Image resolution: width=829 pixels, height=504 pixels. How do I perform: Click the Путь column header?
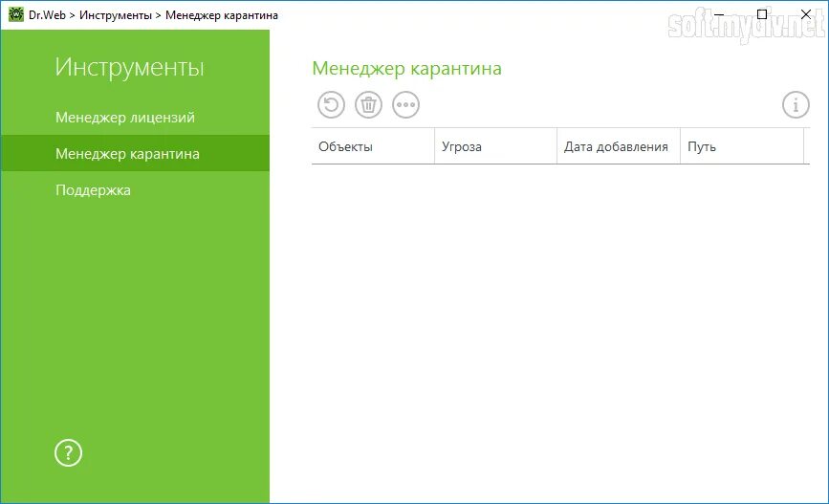click(742, 146)
